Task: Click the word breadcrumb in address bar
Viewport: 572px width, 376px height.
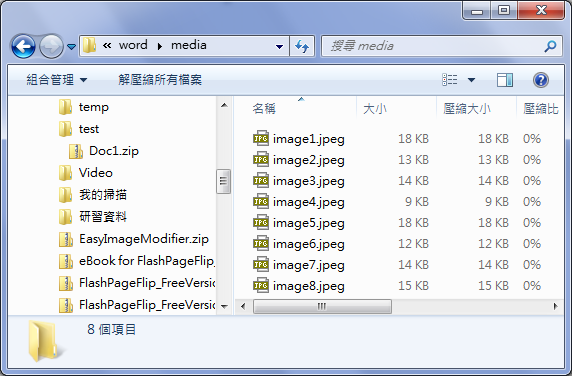Action: tap(133, 45)
